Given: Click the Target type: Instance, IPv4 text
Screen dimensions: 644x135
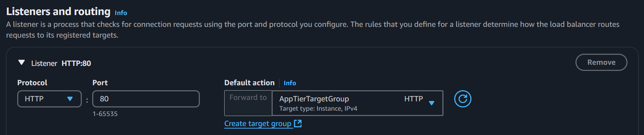Looking at the screenshot, I should 318,109.
